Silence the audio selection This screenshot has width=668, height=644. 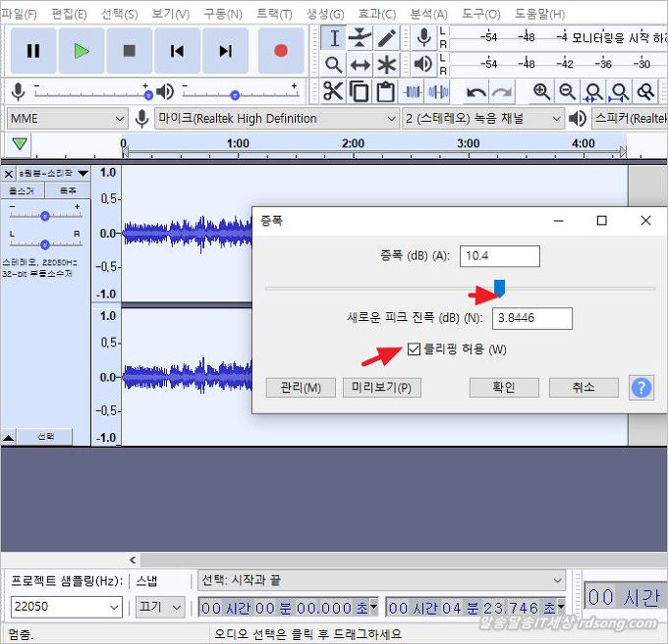[438, 91]
